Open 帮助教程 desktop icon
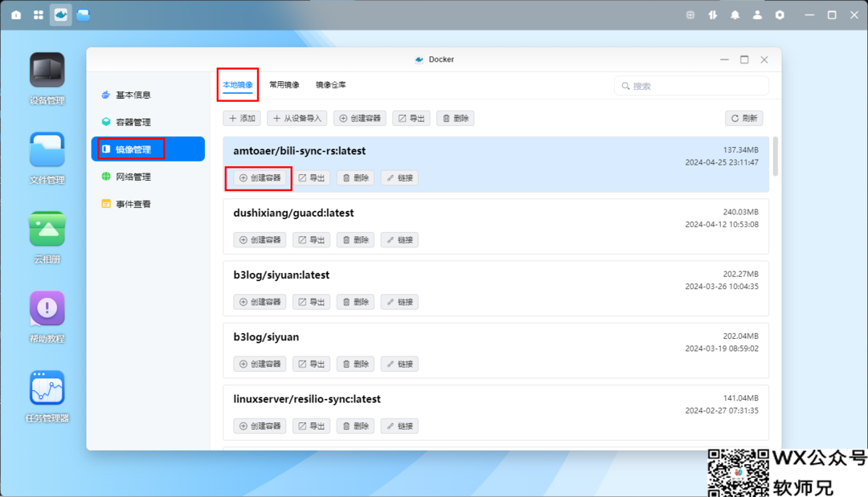868x497 pixels. coord(47,317)
